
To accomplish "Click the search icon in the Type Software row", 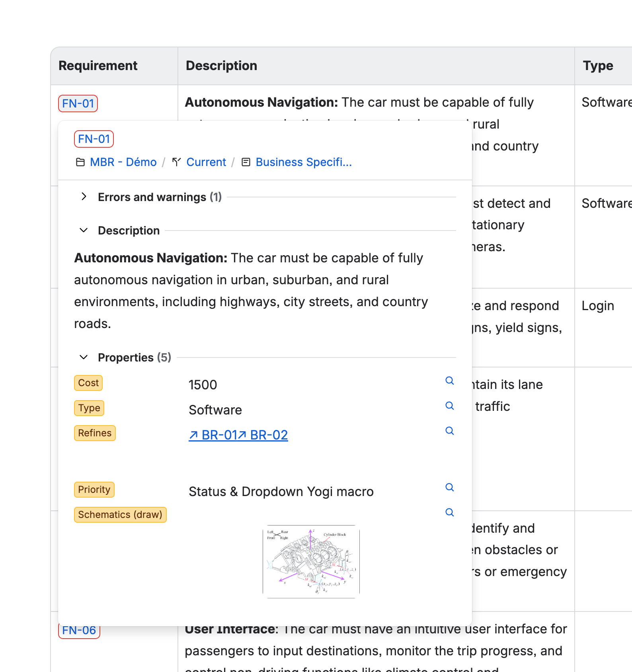I will click(x=450, y=406).
